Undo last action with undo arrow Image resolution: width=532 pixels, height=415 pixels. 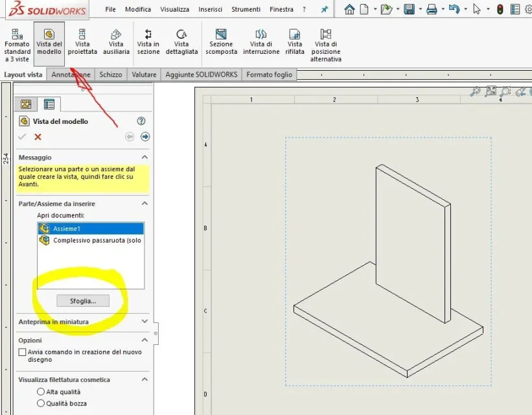[454, 9]
